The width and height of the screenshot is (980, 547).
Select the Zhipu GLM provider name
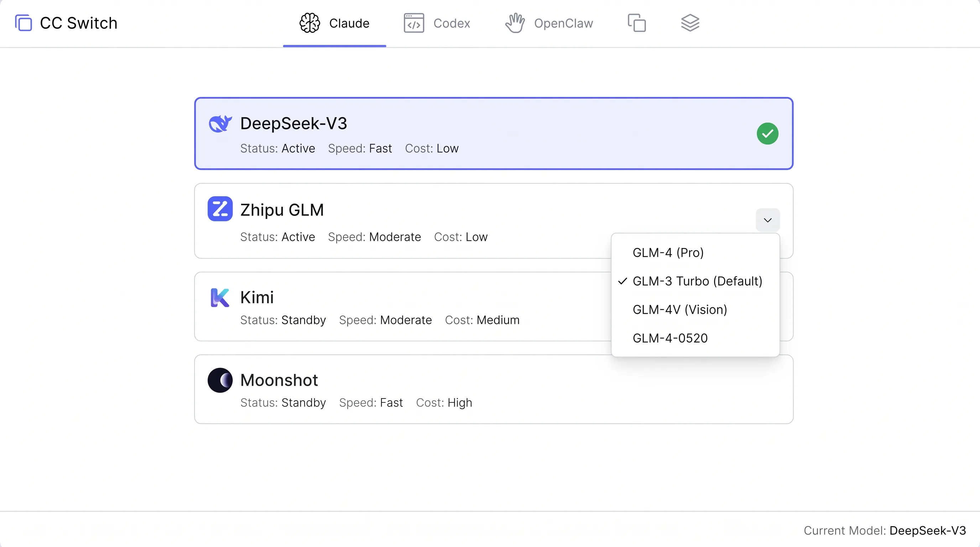(x=282, y=210)
